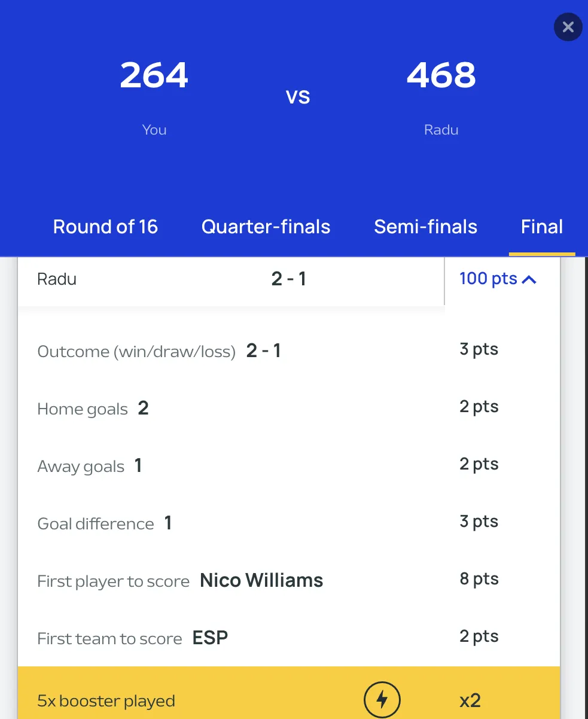The width and height of the screenshot is (588, 719).
Task: Select the Semi-finals tab
Action: tap(425, 227)
